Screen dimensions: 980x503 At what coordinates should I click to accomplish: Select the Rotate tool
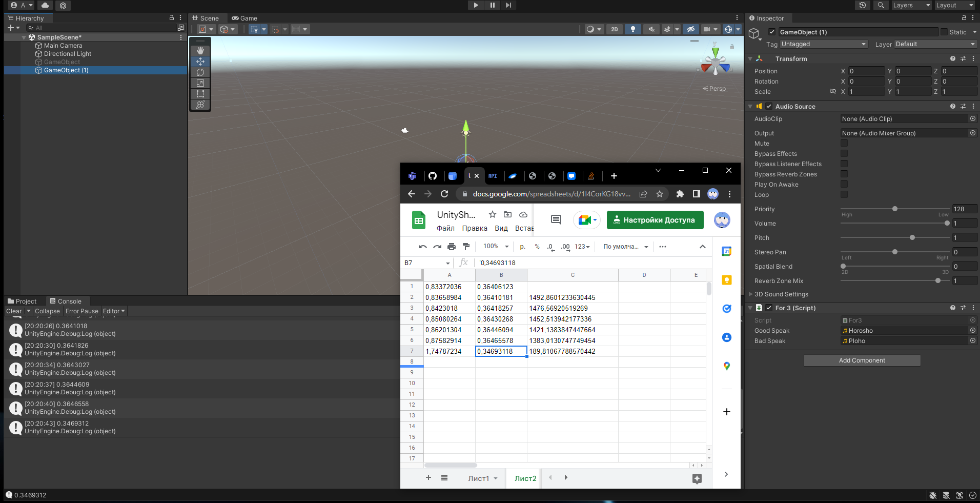click(x=200, y=72)
